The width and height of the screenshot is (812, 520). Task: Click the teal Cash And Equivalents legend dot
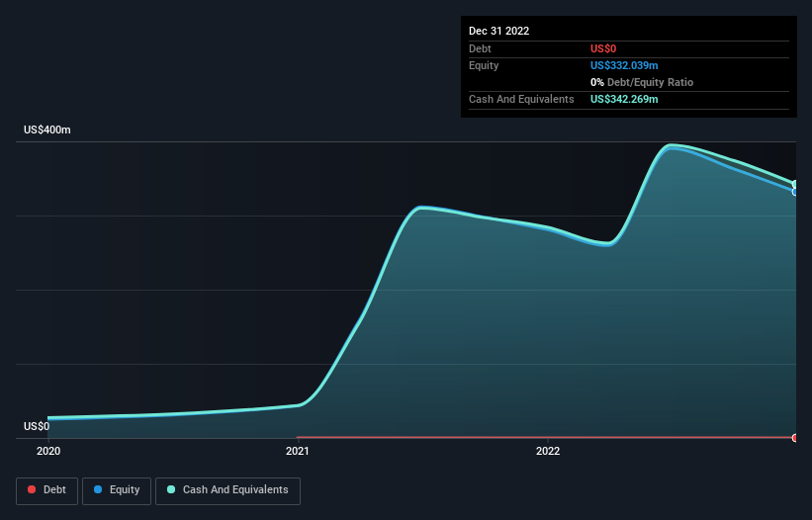tap(171, 489)
